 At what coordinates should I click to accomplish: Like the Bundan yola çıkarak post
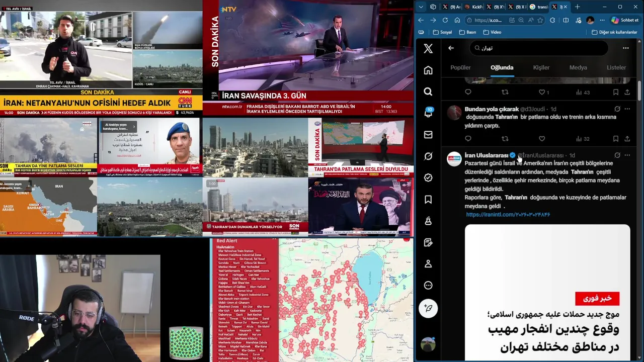click(x=542, y=139)
